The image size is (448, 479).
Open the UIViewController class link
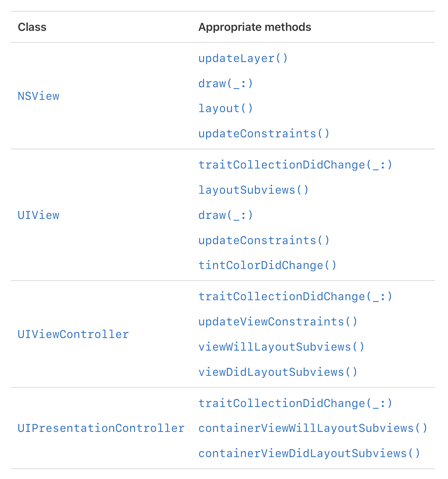73,334
